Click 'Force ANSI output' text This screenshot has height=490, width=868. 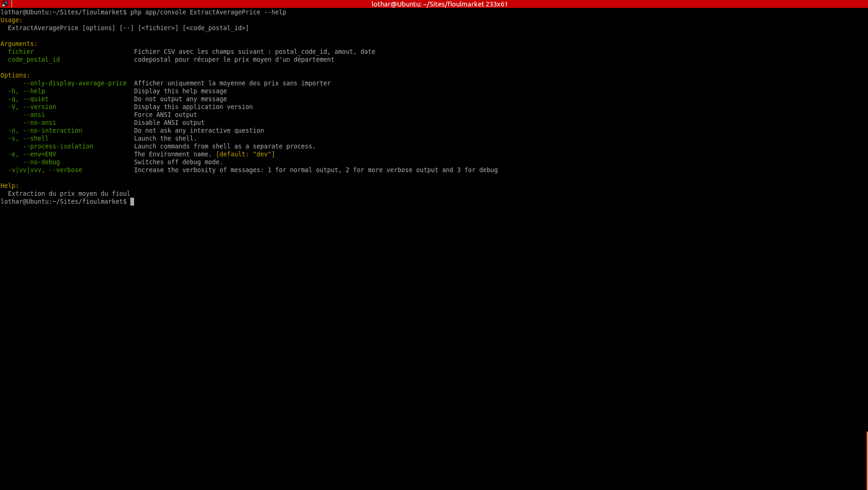click(166, 115)
